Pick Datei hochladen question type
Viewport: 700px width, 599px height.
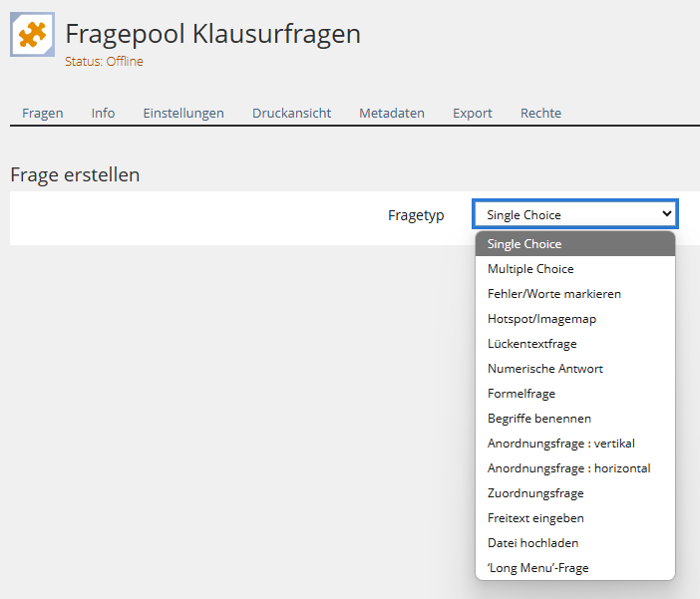(x=575, y=543)
